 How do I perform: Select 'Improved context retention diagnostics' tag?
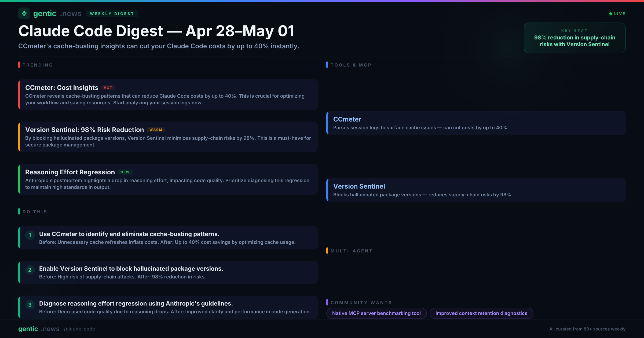[481, 313]
